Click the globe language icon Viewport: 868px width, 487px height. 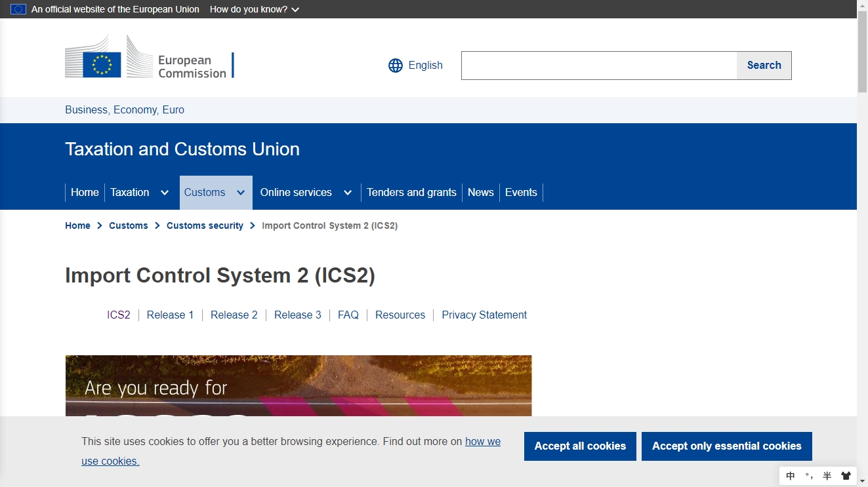396,66
